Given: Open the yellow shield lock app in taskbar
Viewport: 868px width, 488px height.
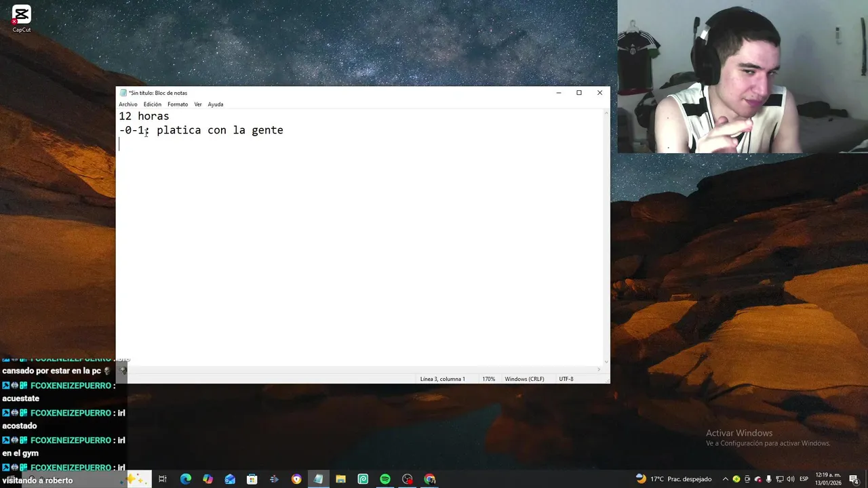Looking at the screenshot, I should point(296,479).
